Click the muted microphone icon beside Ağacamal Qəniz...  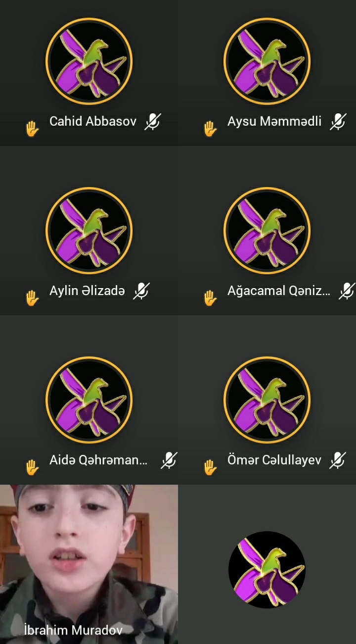tap(347, 291)
